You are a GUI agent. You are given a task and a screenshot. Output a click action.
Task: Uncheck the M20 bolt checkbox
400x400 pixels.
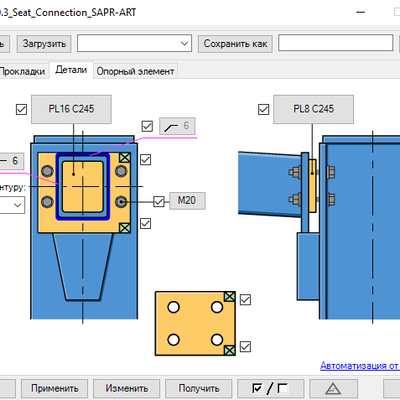click(159, 201)
